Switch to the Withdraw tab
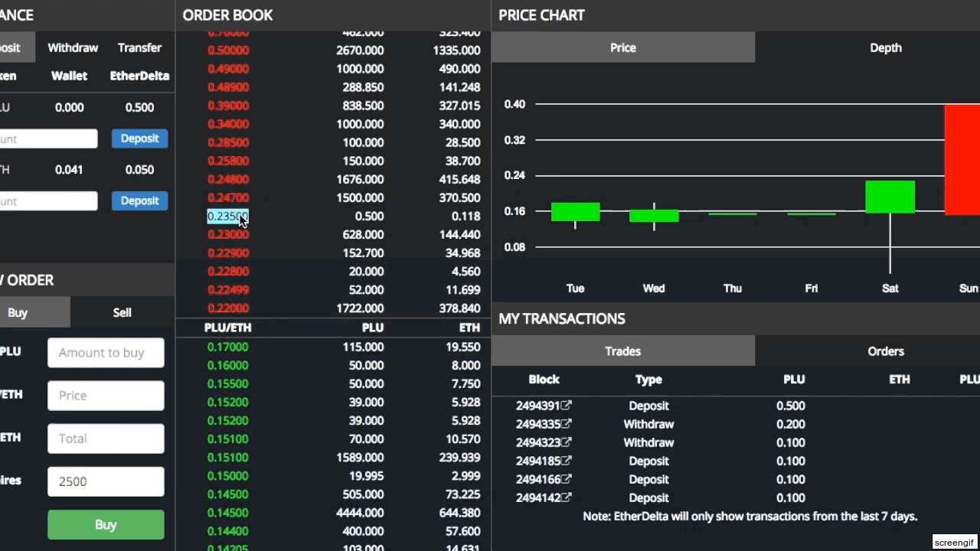 (73, 47)
